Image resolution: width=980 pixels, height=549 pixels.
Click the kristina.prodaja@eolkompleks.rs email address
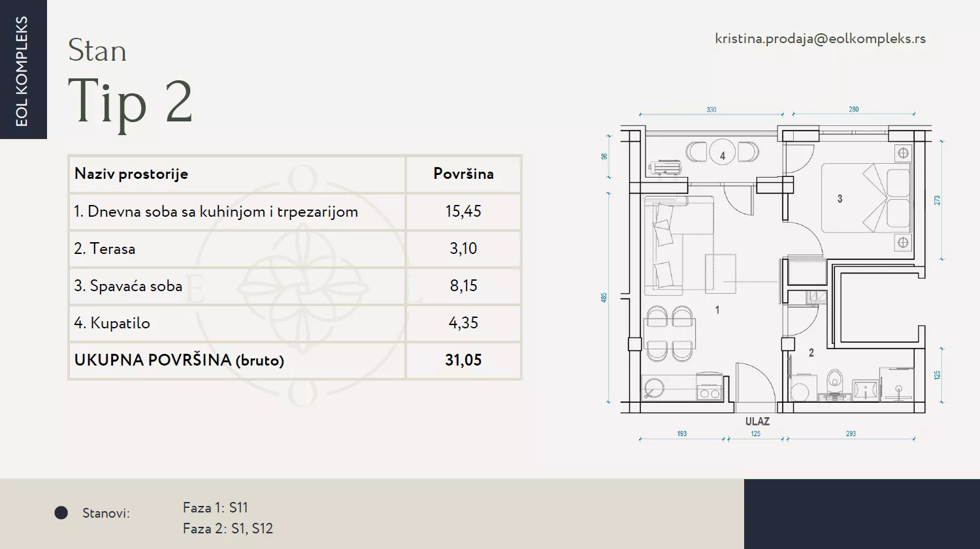click(820, 39)
